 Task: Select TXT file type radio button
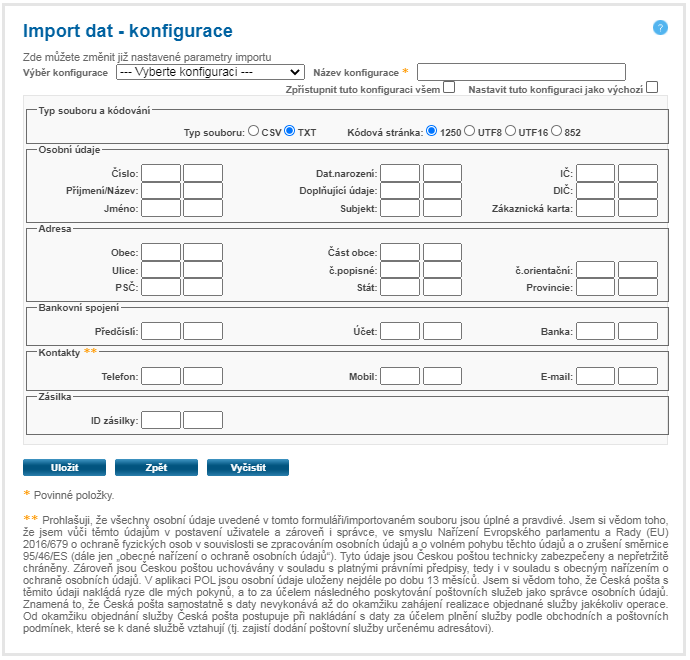click(290, 131)
